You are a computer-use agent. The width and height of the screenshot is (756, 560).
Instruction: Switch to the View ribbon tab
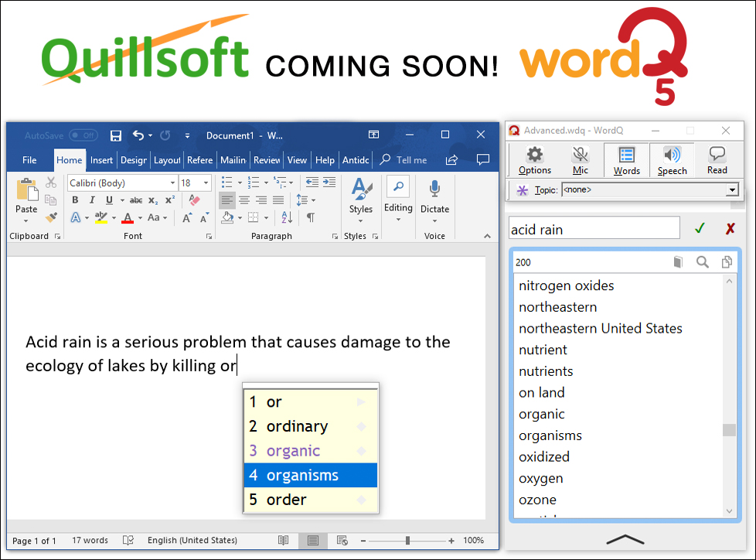click(297, 160)
